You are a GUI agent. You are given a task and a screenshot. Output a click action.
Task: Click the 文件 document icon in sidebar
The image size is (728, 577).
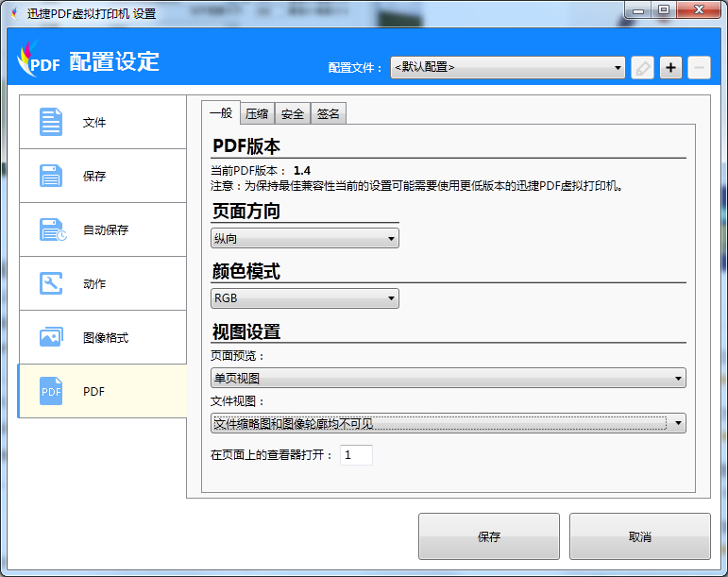pyautogui.click(x=51, y=122)
